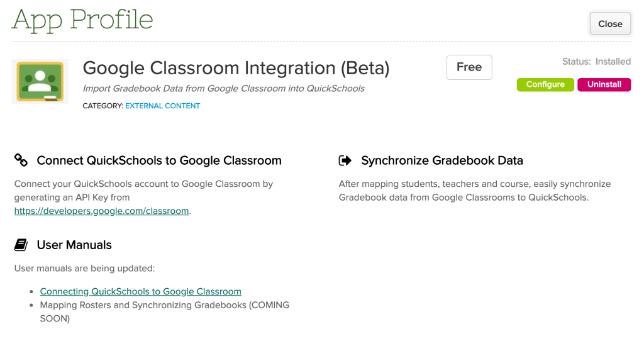Uninstall the Google Classroom Integration app

click(x=604, y=84)
